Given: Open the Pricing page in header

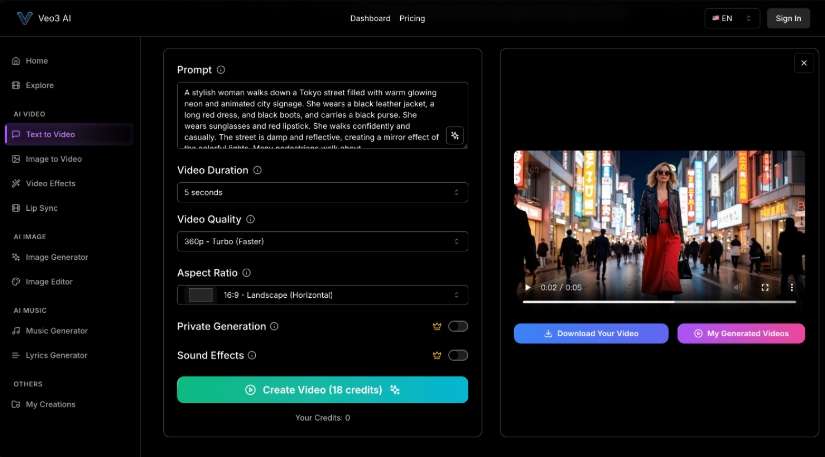Looking at the screenshot, I should 412,18.
